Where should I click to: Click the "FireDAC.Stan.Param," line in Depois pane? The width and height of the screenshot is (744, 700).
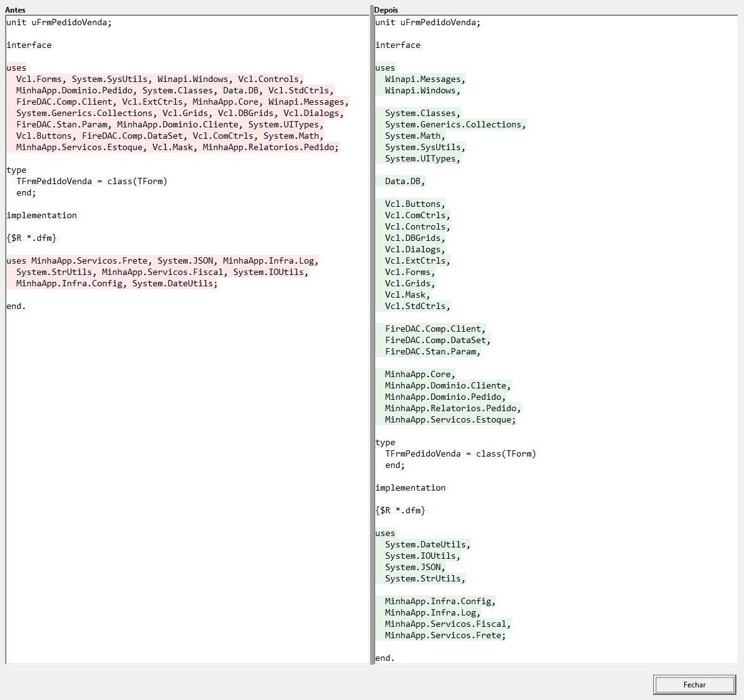[x=433, y=352]
